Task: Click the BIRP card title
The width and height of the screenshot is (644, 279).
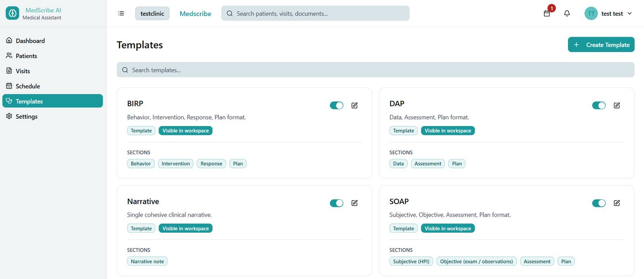Action: 135,103
